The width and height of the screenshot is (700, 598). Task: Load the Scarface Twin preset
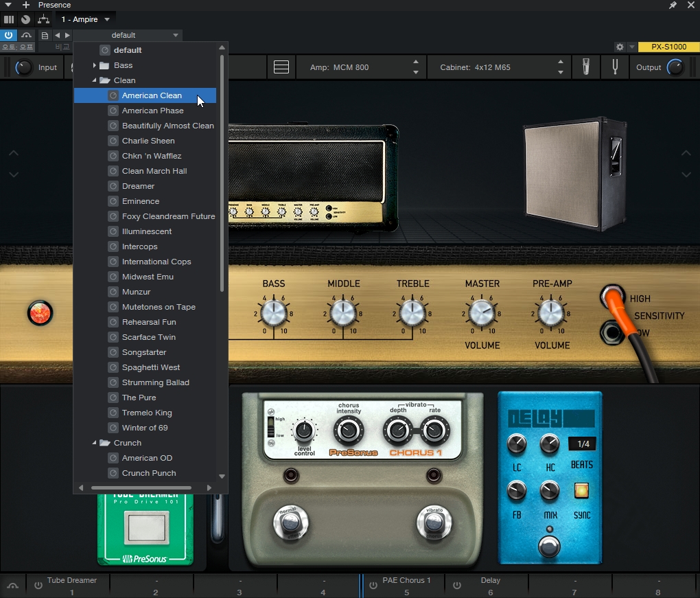(x=145, y=337)
